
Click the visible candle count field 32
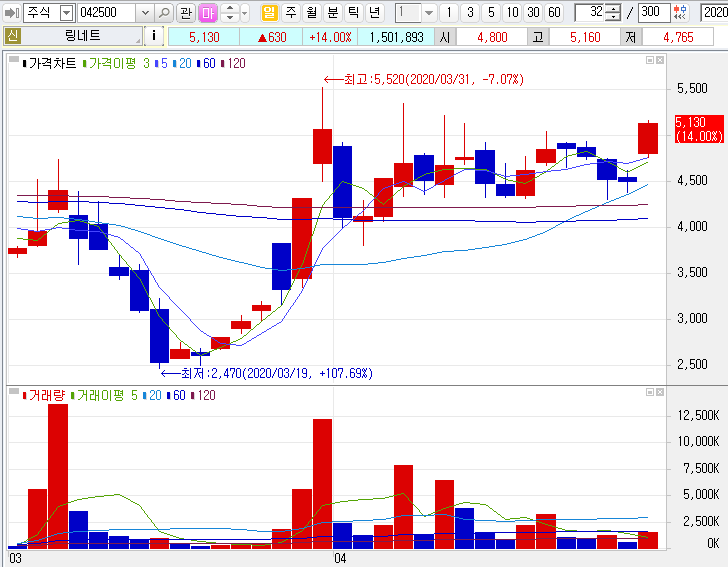(590, 13)
